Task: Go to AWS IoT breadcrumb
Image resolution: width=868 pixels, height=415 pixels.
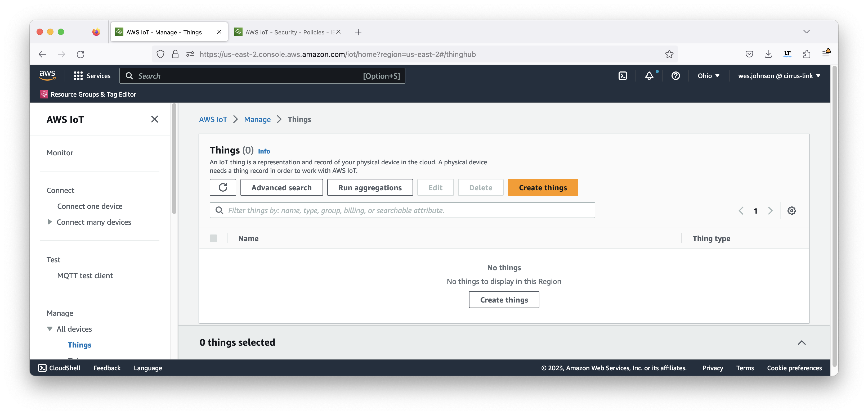Action: pyautogui.click(x=213, y=119)
